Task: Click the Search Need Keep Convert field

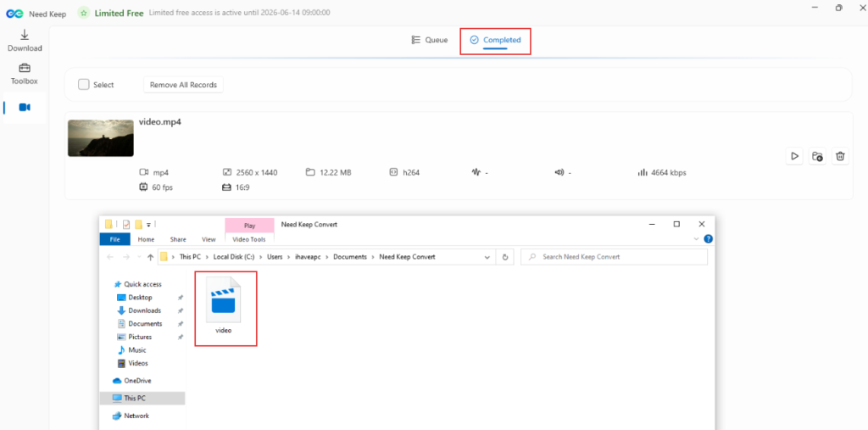Action: coord(614,257)
